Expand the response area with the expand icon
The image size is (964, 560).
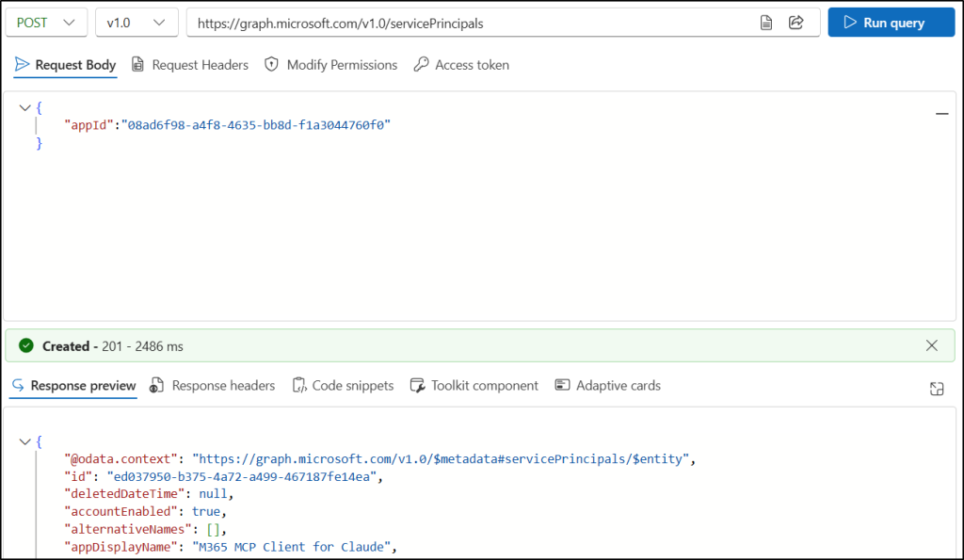coord(937,389)
